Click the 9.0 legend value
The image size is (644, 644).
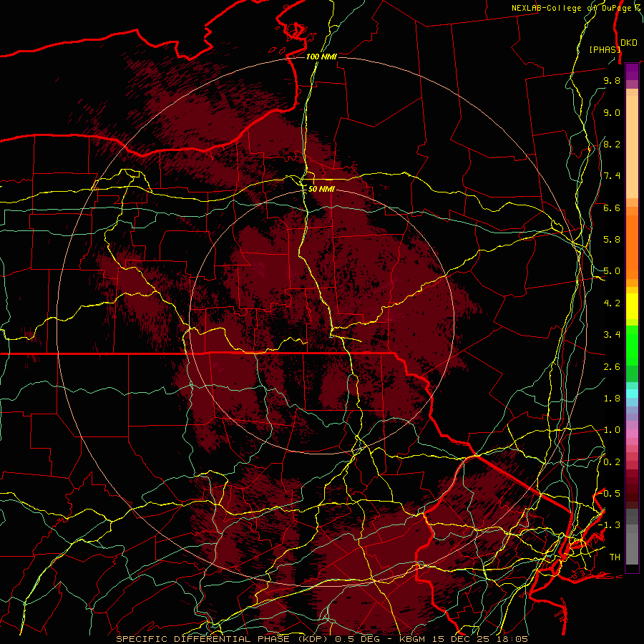tap(612, 112)
